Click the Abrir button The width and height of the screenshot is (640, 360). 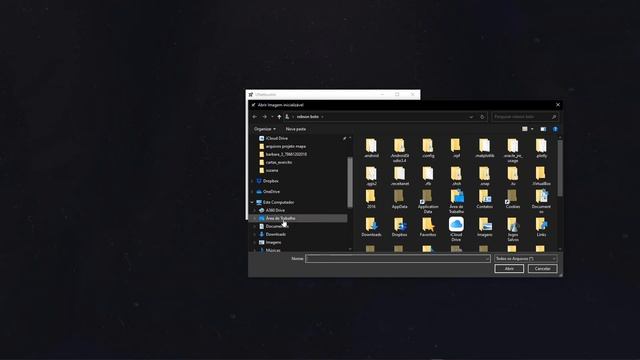pyautogui.click(x=509, y=269)
